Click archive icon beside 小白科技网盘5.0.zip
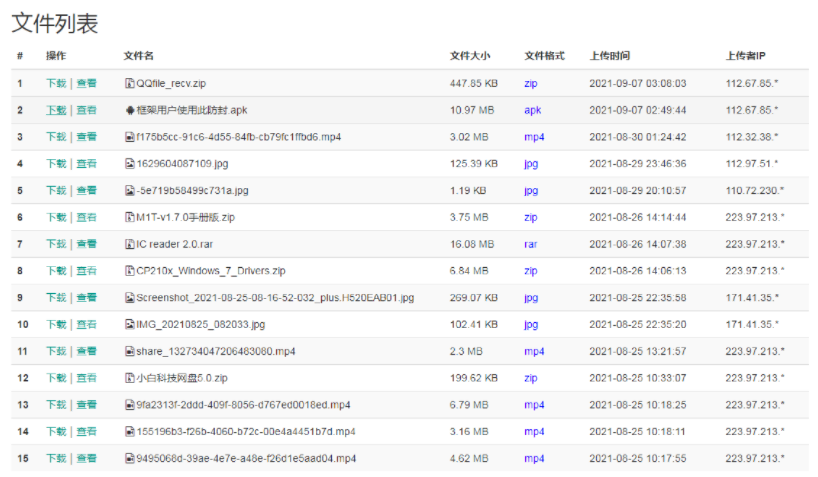This screenshot has width=818, height=477. pyautogui.click(x=130, y=378)
